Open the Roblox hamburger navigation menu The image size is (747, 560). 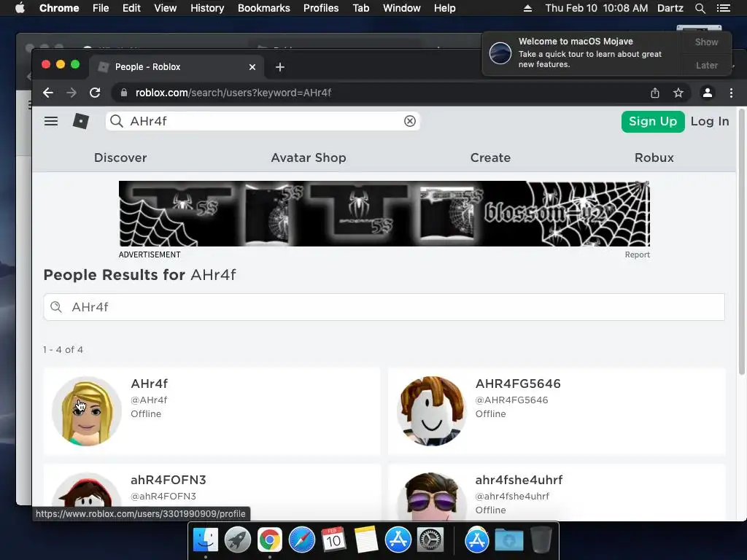51,122
